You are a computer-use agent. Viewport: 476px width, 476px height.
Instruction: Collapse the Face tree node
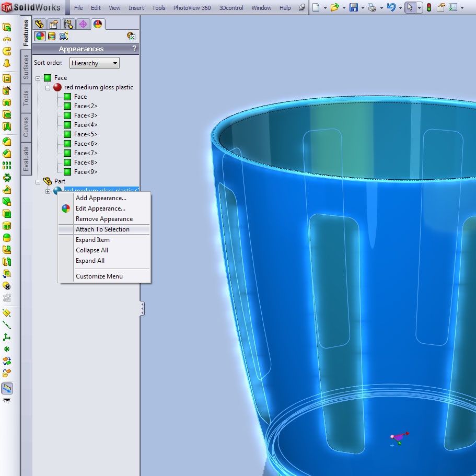38,78
